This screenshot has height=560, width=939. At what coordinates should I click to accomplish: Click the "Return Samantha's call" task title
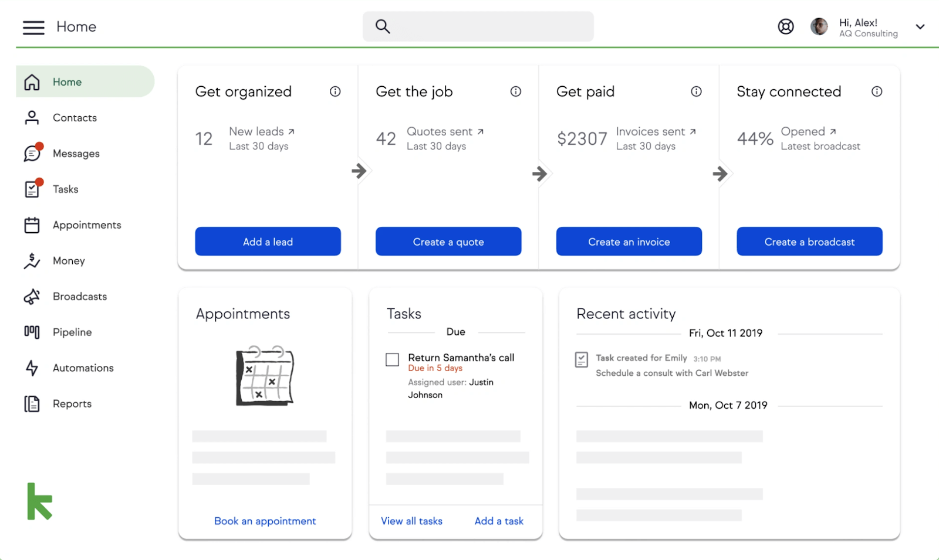coord(461,358)
